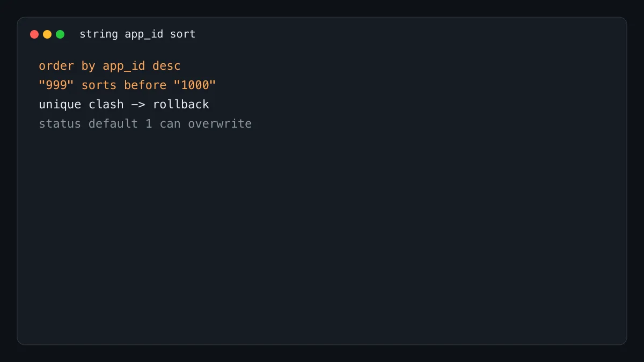Screen dimensions: 644x362
Task: Click the word 'rollback'
Action: point(181,105)
